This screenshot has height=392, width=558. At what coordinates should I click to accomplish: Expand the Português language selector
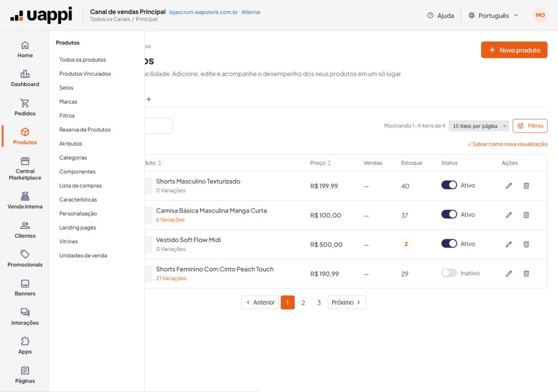(x=493, y=15)
